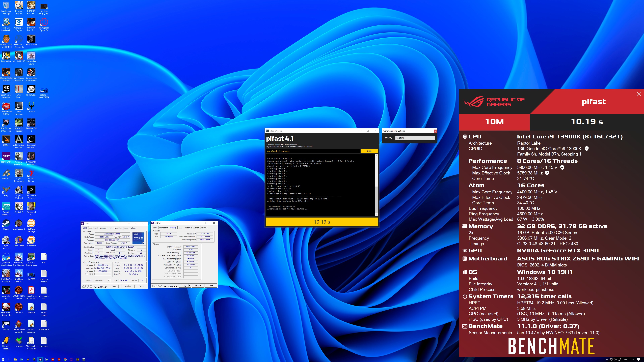Click Close button in CPU-tab CPU-Z window

coord(141,286)
